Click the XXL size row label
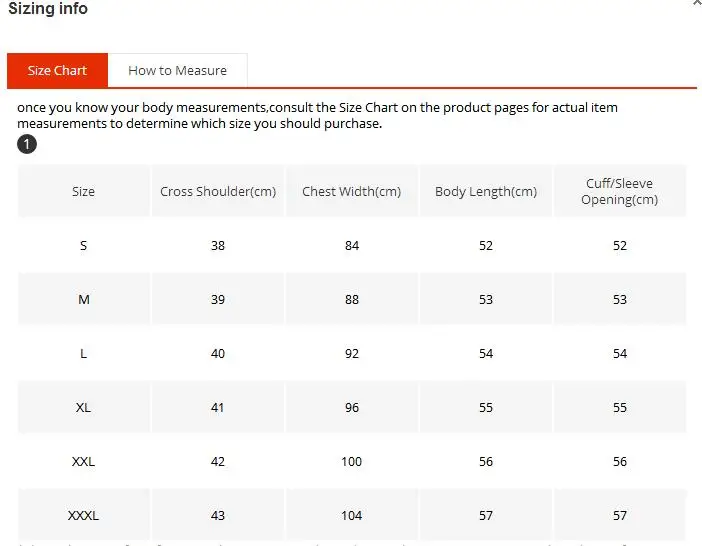702x546 pixels. (84, 461)
